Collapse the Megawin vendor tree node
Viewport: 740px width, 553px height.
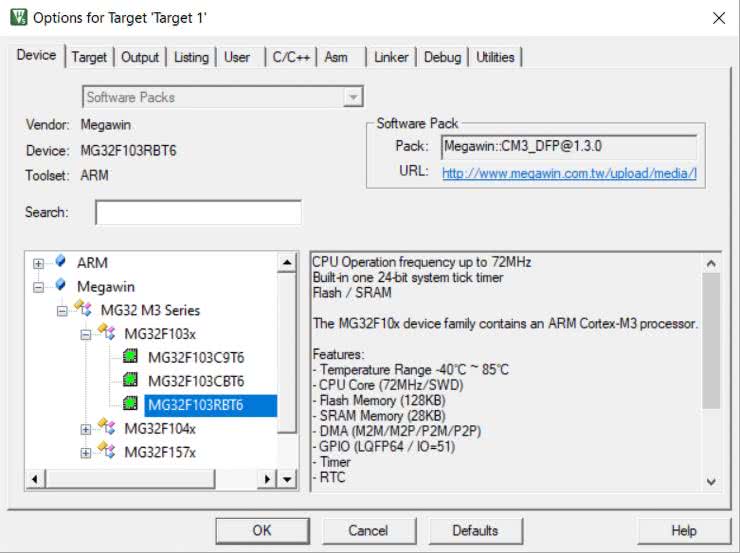(x=39, y=287)
